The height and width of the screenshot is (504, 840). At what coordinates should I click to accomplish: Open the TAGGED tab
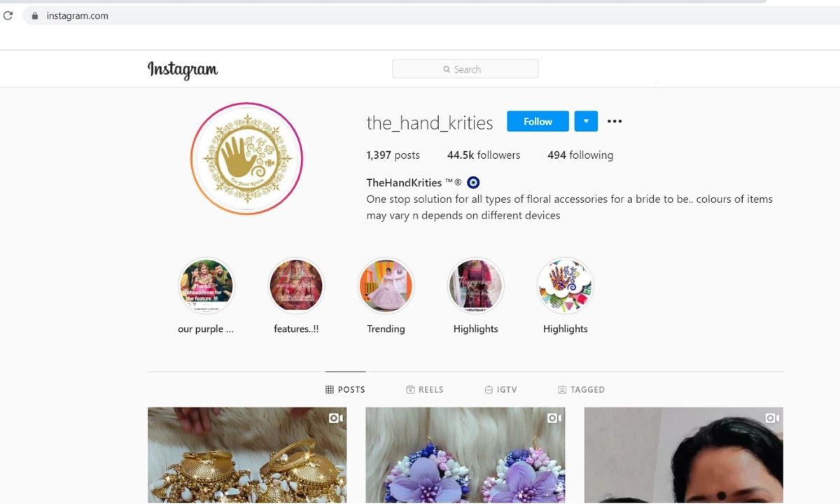pos(581,389)
